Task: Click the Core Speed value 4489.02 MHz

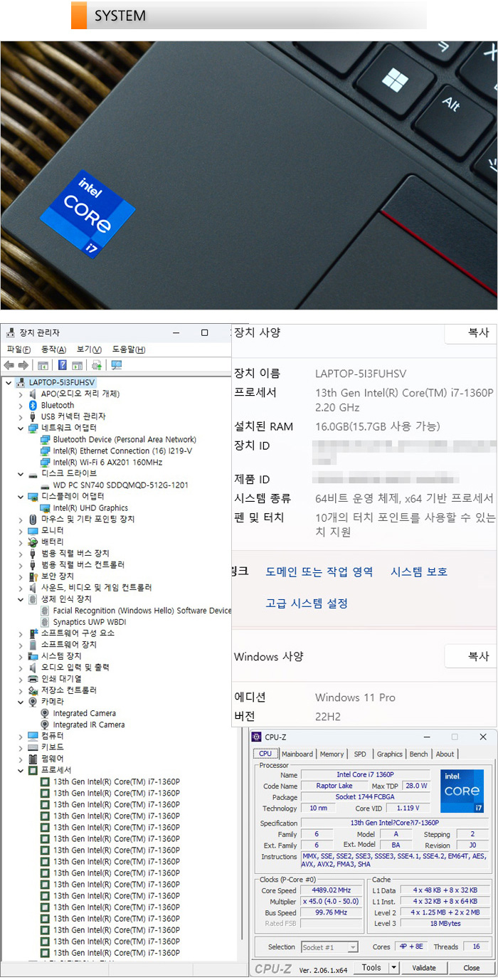Action: [332, 890]
